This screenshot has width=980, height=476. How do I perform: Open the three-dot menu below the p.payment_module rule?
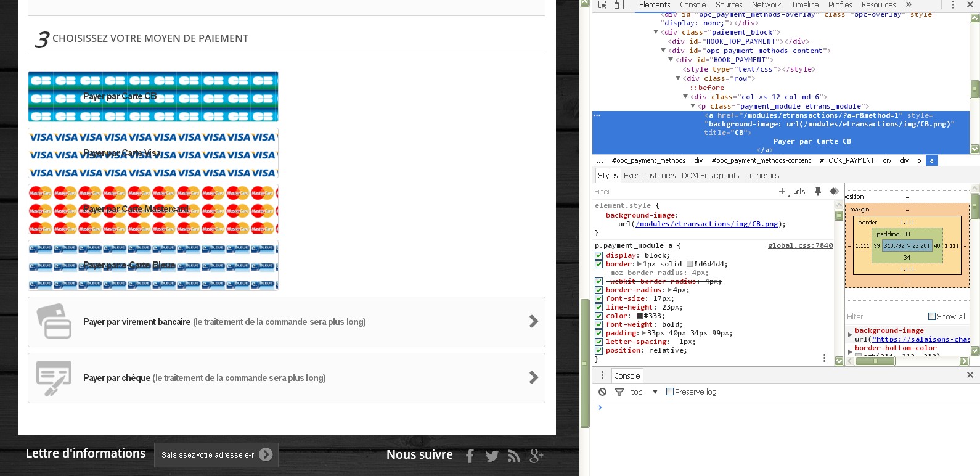point(824,358)
